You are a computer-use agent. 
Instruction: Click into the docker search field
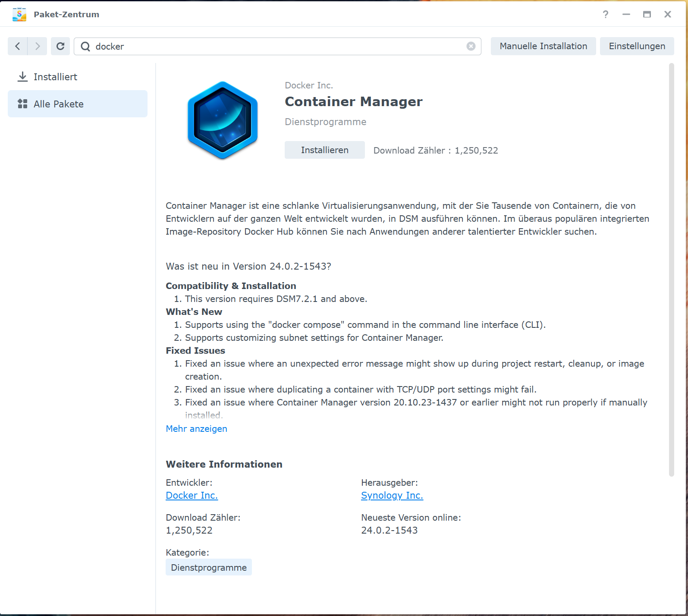(276, 47)
